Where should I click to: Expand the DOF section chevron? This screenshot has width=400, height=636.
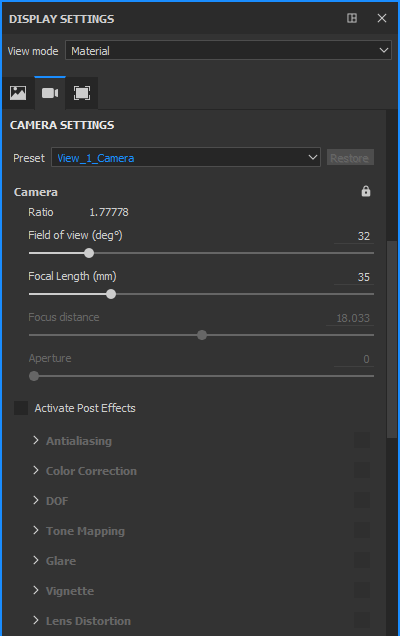click(x=36, y=501)
